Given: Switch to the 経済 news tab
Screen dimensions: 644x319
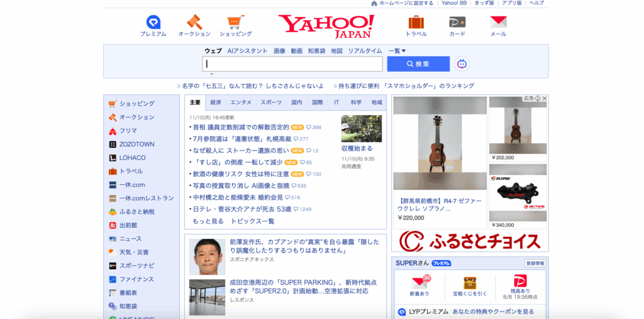Looking at the screenshot, I should 216,103.
